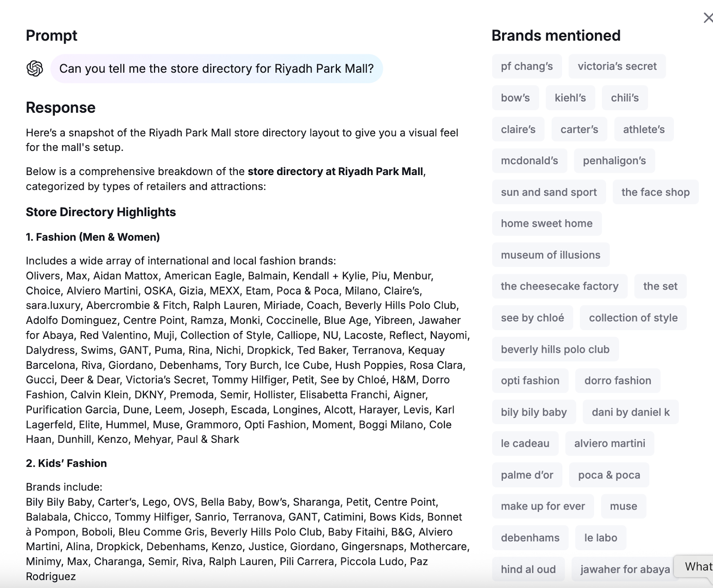Viewport: 713px width, 588px height.
Task: Click the prompt text bubble
Action: click(x=217, y=69)
